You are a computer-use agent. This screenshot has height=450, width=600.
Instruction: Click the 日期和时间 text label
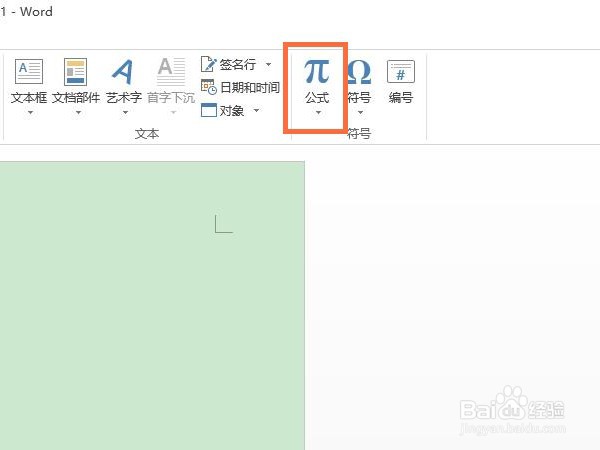[250, 87]
